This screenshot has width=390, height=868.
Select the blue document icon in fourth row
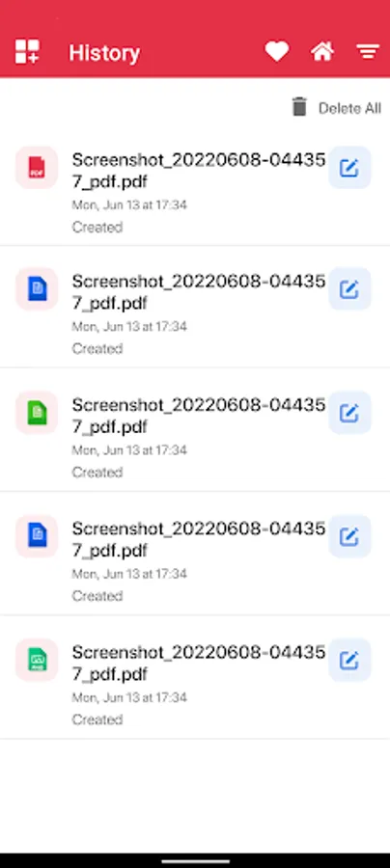[x=37, y=536]
